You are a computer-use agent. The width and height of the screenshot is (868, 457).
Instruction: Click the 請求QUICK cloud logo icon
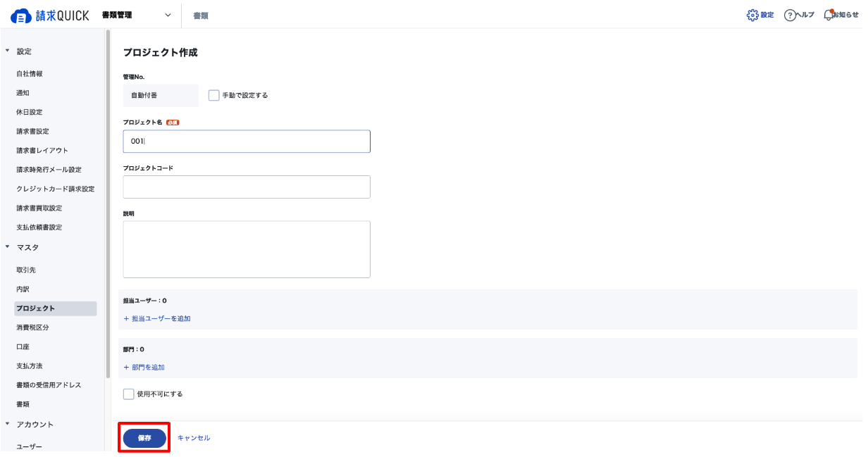click(22, 15)
